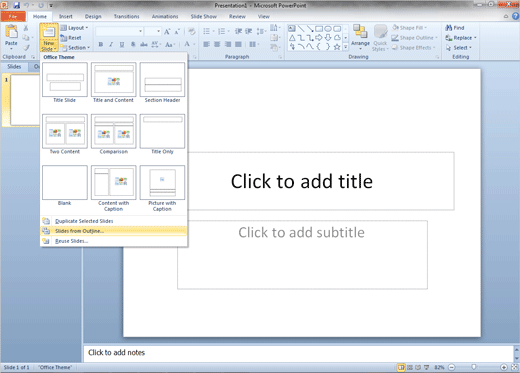Justify text in Paragraph group
520x373 pixels.
pyautogui.click(x=238, y=44)
